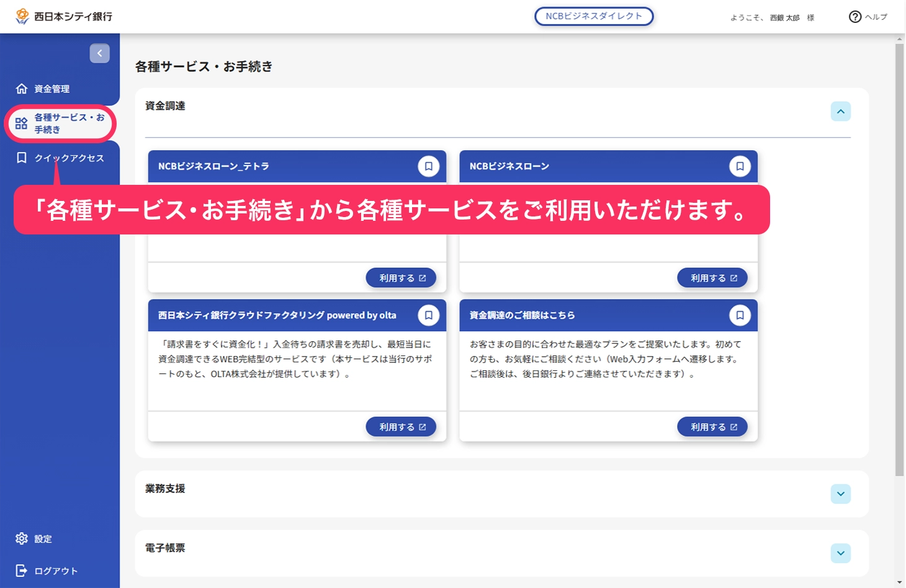Click the 西銀 太郎 user name
The image size is (906, 588).
(x=785, y=18)
